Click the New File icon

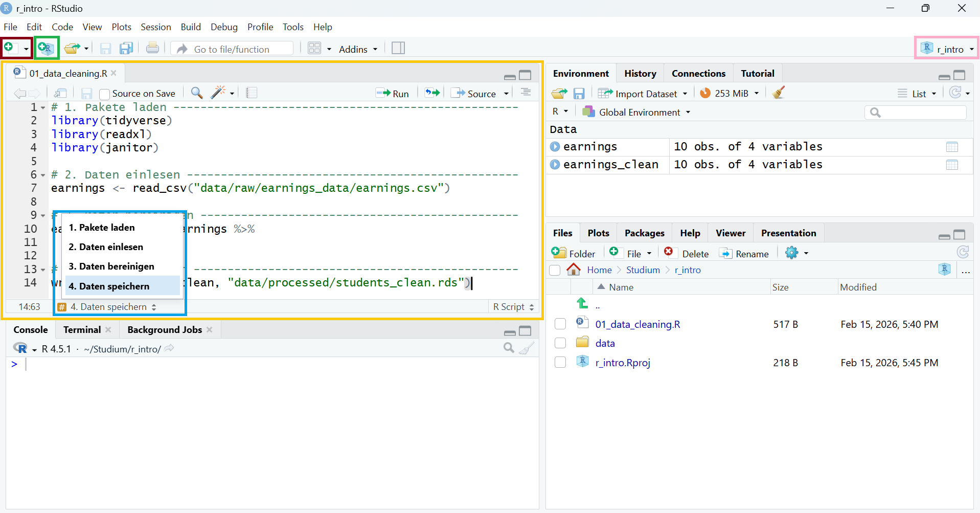pyautogui.click(x=9, y=48)
